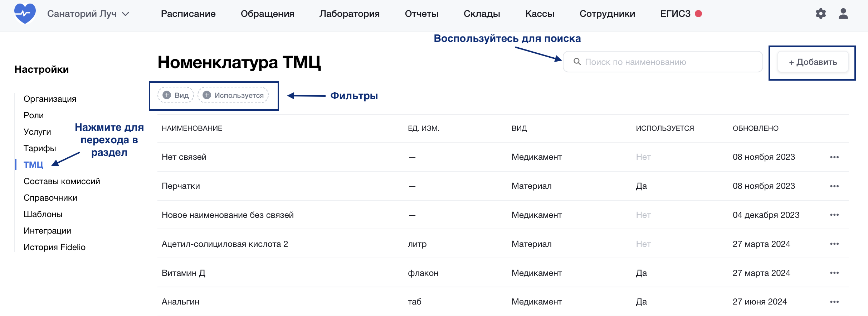Open actions menu for Ацетил-солициловая кислота 2

(834, 244)
